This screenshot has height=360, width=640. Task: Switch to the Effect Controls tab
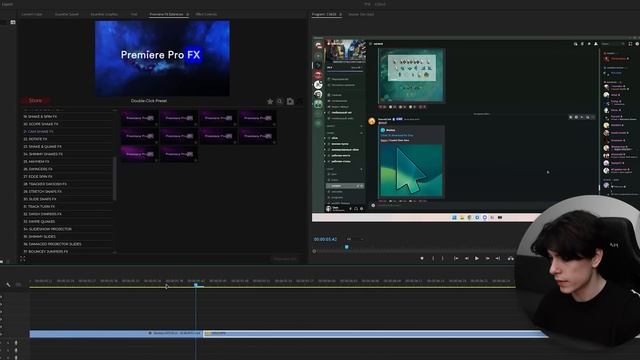(206, 14)
